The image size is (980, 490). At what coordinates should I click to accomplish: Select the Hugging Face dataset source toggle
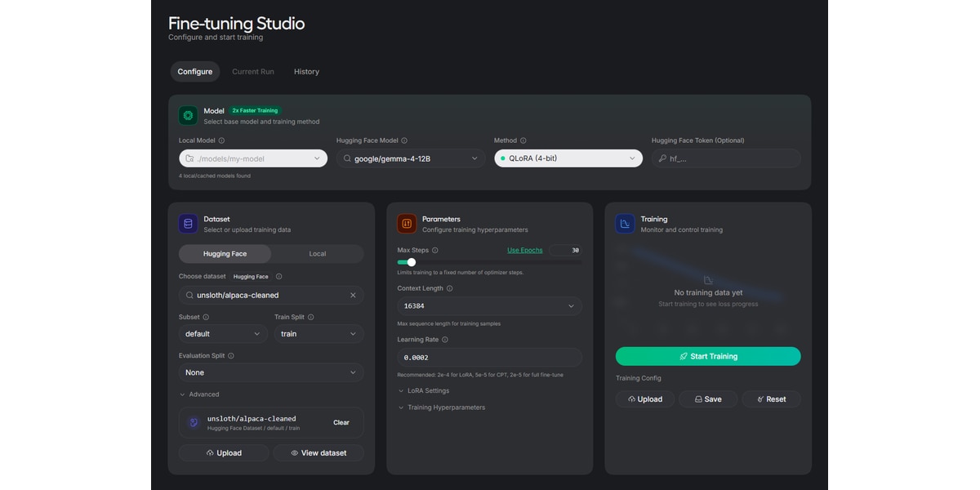225,253
